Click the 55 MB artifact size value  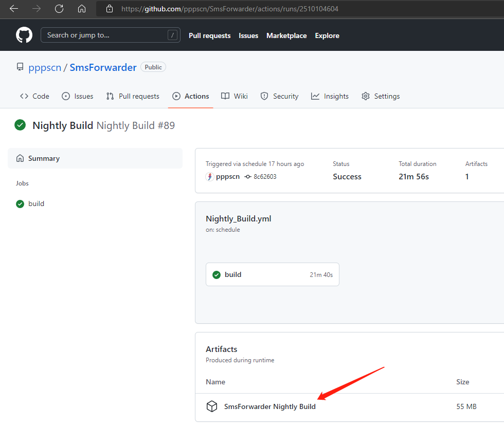coord(466,406)
